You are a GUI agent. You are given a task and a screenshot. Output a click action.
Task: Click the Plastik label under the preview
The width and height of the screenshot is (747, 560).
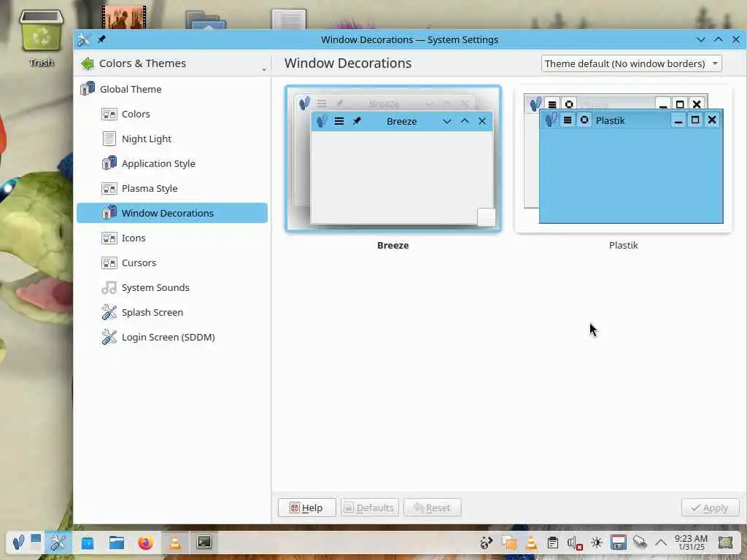click(x=623, y=245)
